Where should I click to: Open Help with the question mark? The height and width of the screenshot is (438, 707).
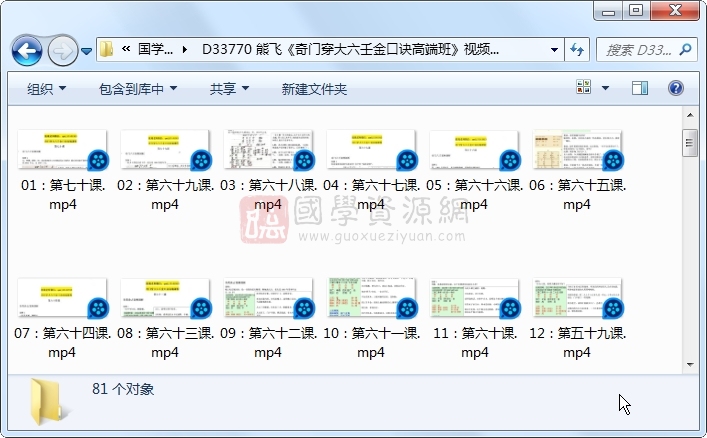[675, 88]
